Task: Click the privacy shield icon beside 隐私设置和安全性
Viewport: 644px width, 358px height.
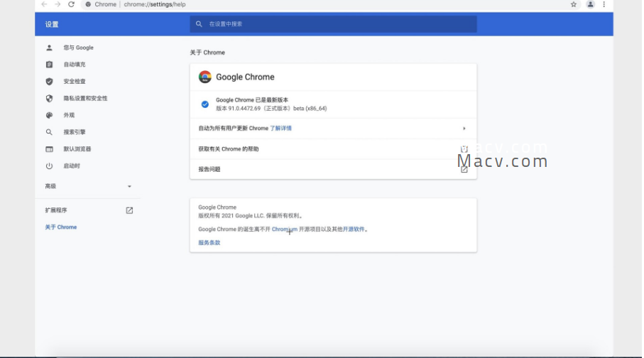Action: click(49, 98)
